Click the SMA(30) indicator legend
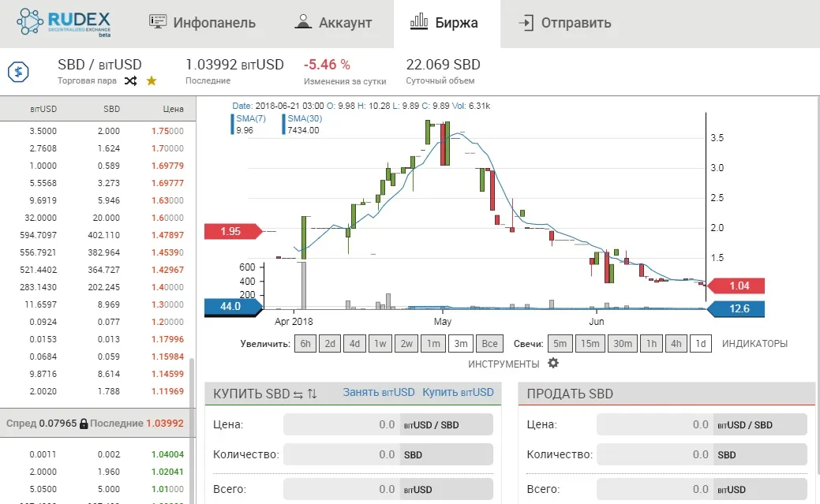The width and height of the screenshot is (820, 504). point(303,124)
